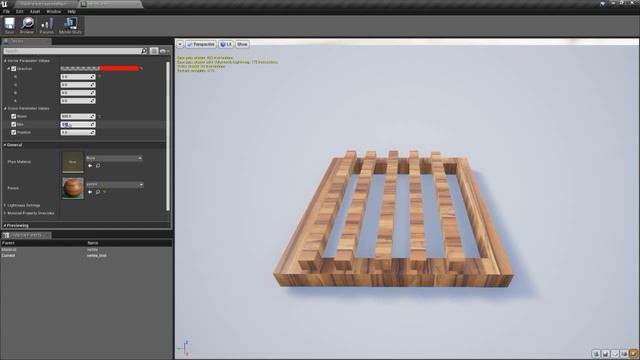Image resolution: width=640 pixels, height=360 pixels.
Task: Click the Direction color bar swatch
Action: [x=100, y=69]
